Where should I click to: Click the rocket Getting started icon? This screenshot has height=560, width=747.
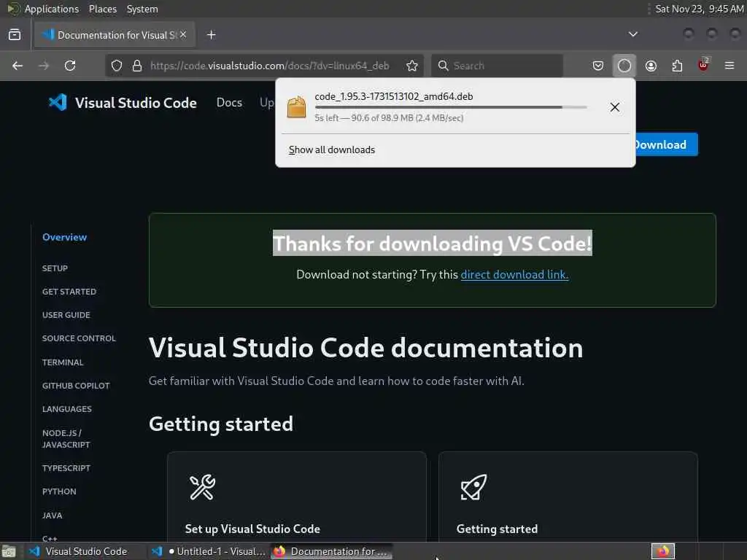pyautogui.click(x=473, y=487)
